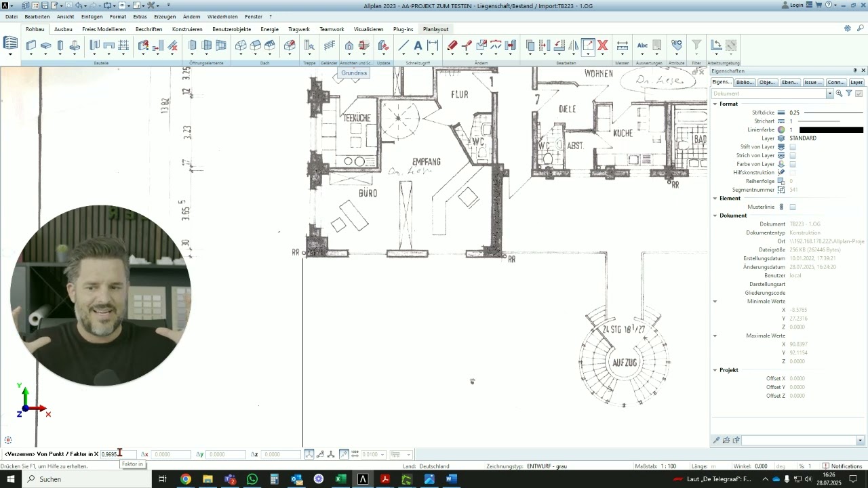Click the red X delete tool
868x488 pixels.
click(x=602, y=45)
